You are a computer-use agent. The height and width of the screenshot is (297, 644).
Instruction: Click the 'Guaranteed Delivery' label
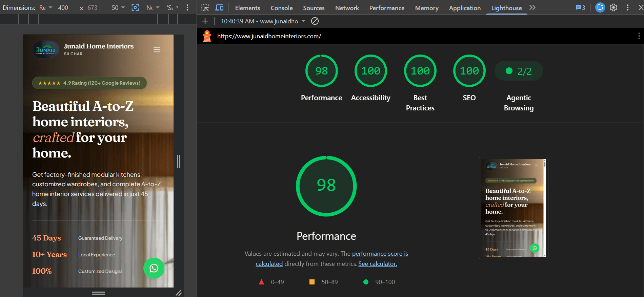(x=100, y=238)
